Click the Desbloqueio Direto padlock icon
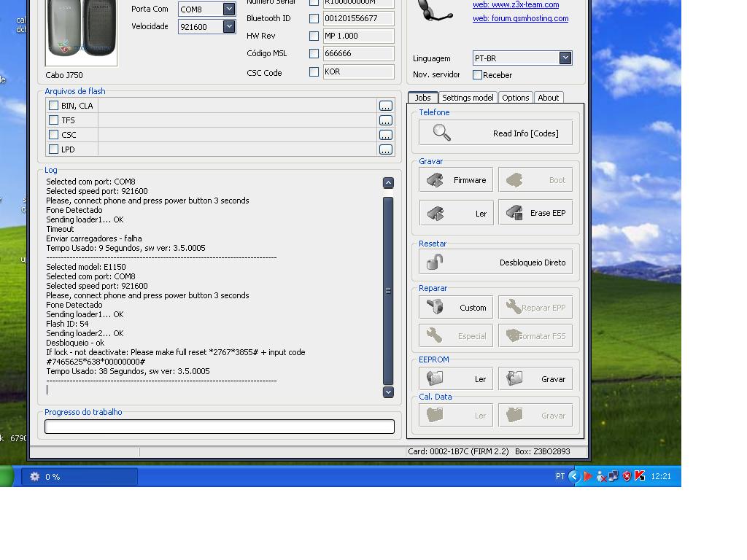 (x=436, y=262)
